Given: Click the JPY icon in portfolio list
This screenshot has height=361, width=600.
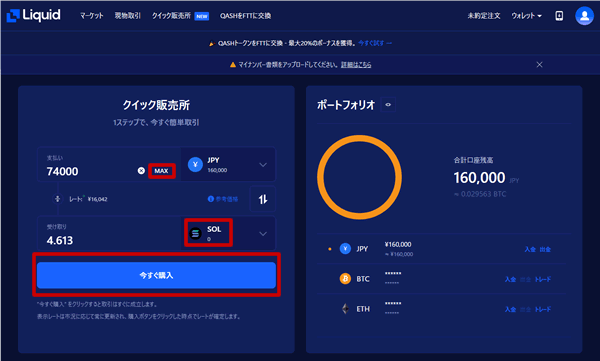Looking at the screenshot, I should click(345, 249).
